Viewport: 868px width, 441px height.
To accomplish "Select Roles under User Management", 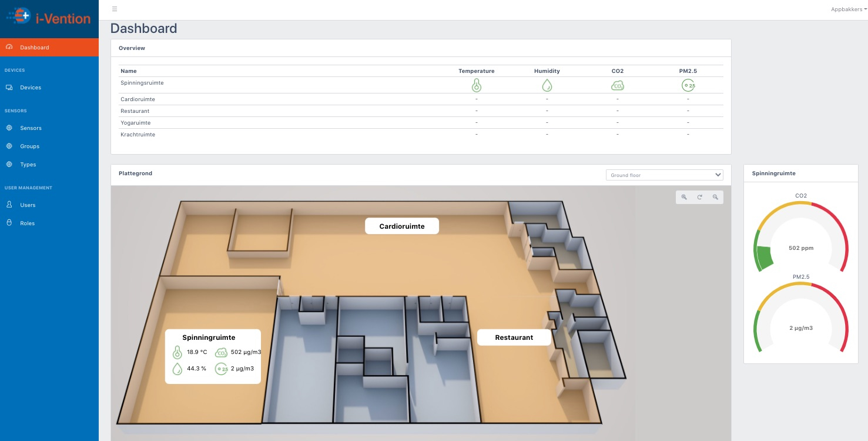I will point(28,223).
